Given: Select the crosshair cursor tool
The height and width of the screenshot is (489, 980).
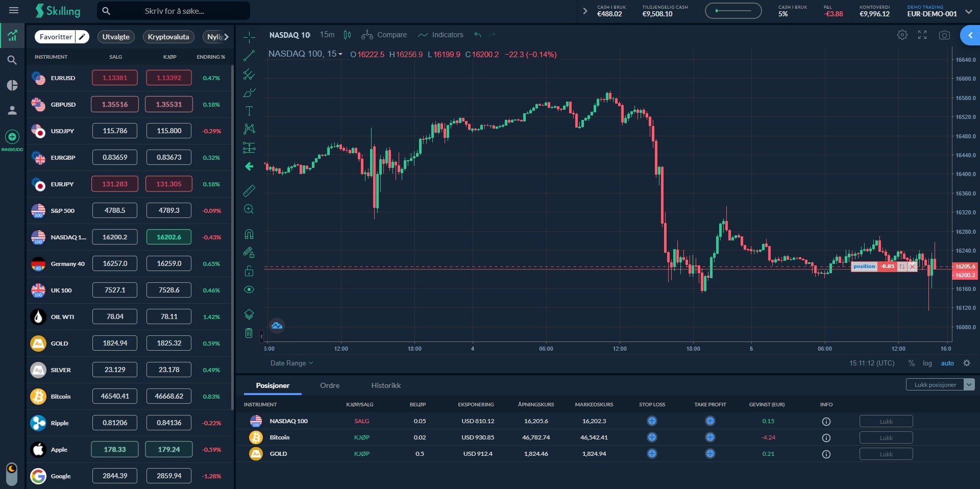Looking at the screenshot, I should pyautogui.click(x=249, y=37).
